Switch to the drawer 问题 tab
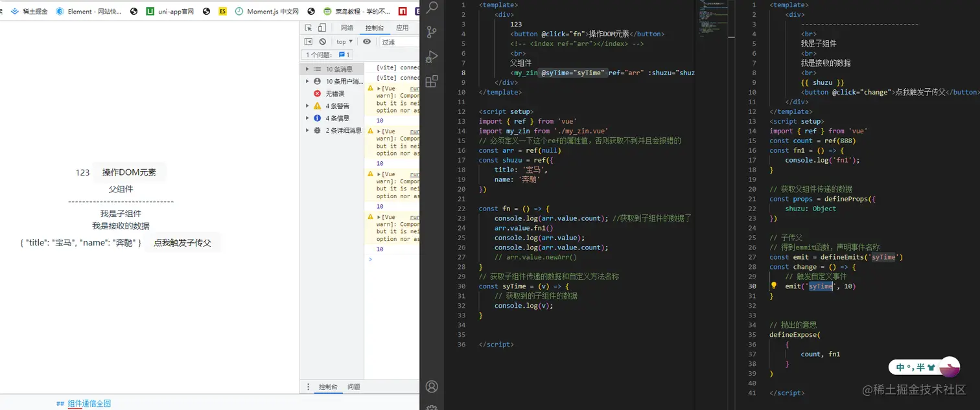 click(353, 387)
